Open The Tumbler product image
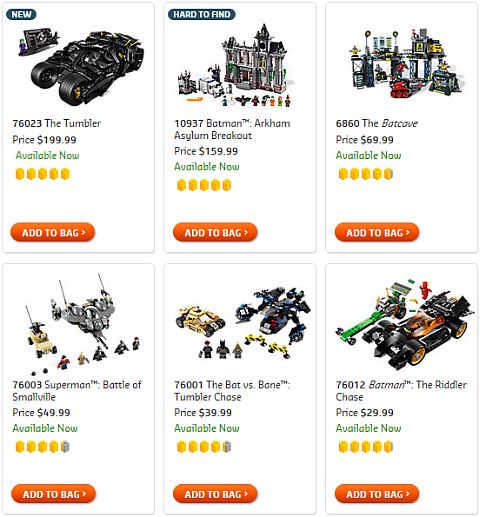Viewport: 480px width, 517px height. click(80, 66)
